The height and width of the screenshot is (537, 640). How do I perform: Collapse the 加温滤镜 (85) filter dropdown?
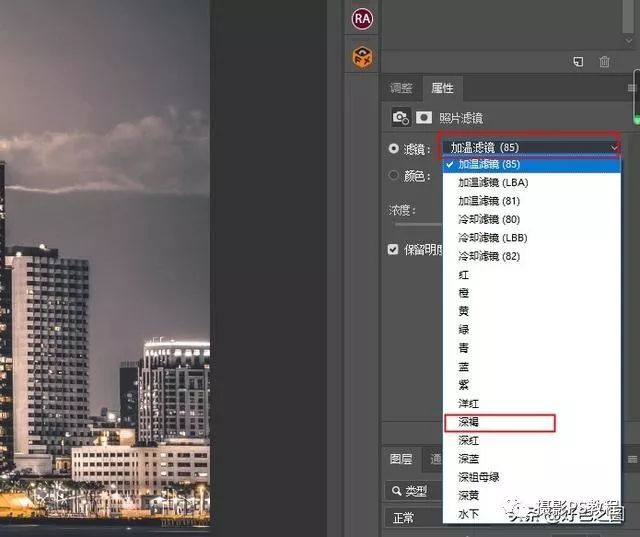pyautogui.click(x=534, y=147)
